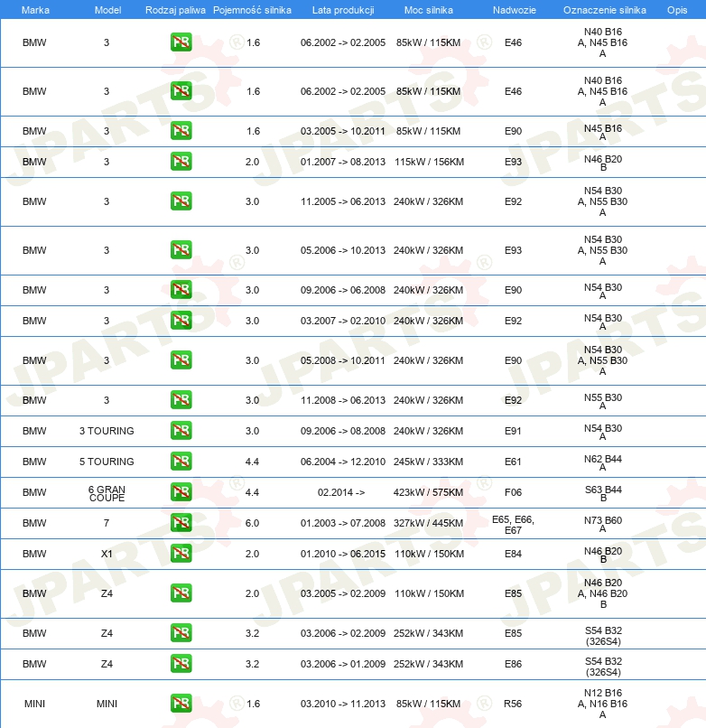Click the petrol fuel icon in the X1 row
The height and width of the screenshot is (728, 706).
[x=181, y=553]
